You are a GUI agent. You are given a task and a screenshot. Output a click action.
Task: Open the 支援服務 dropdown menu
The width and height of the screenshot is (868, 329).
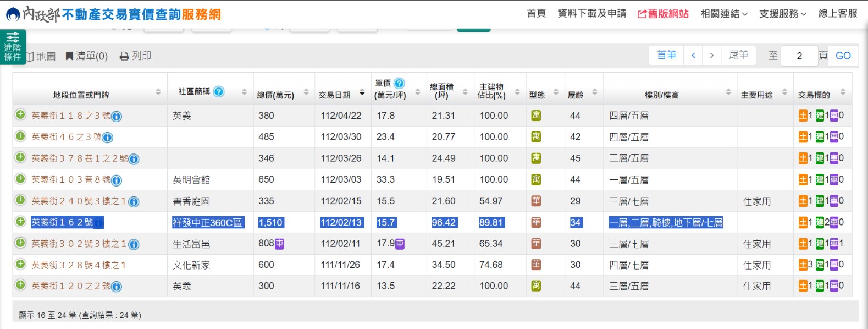782,14
